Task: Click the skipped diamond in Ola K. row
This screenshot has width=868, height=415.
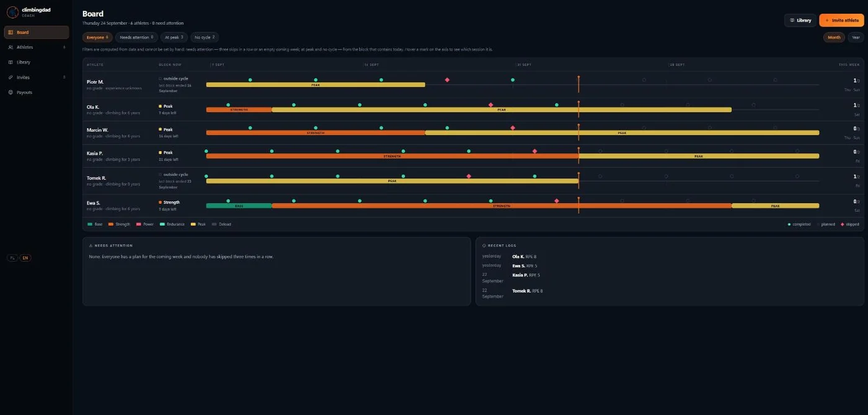Action: point(490,105)
